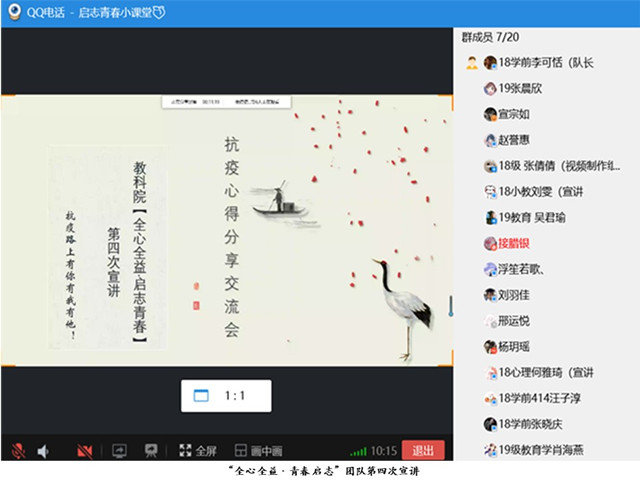Select member 18学前李可恬 in the list
Image resolution: width=640 pixels, height=480 pixels.
pyautogui.click(x=545, y=62)
